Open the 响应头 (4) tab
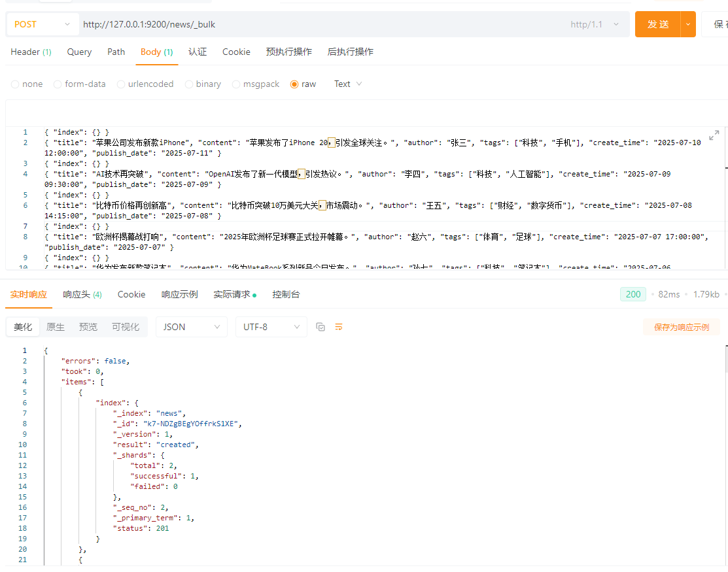Image resolution: width=728 pixels, height=572 pixels. pos(82,295)
